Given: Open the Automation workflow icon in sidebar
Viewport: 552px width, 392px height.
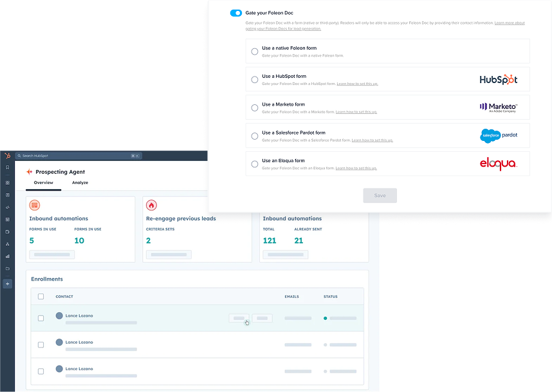Looking at the screenshot, I should coord(7,244).
